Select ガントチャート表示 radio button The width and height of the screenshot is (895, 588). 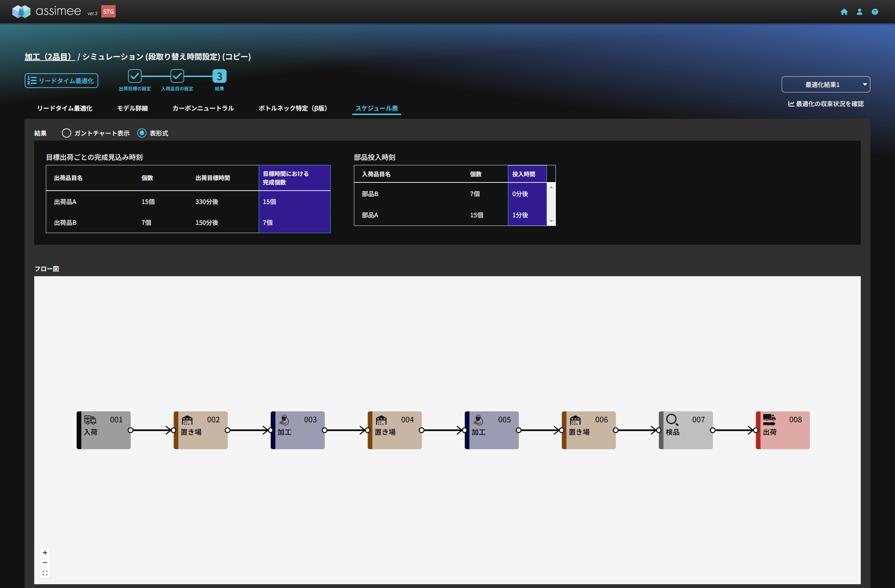[66, 133]
